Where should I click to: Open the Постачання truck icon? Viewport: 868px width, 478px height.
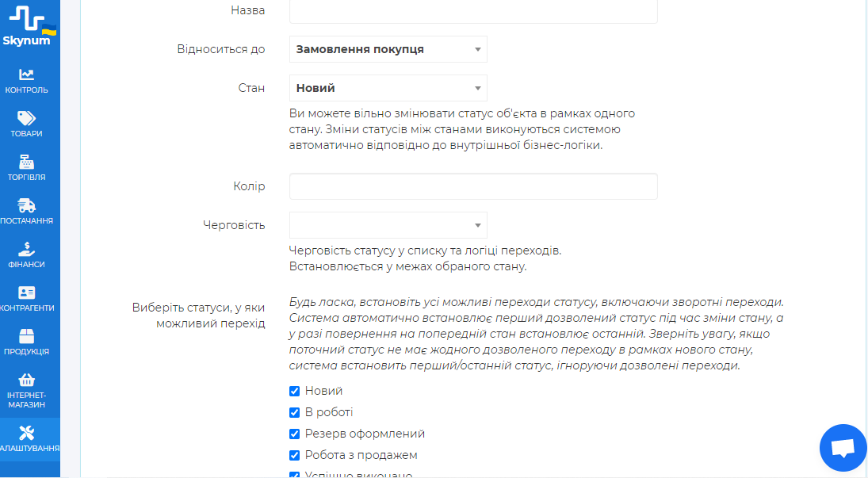27,205
